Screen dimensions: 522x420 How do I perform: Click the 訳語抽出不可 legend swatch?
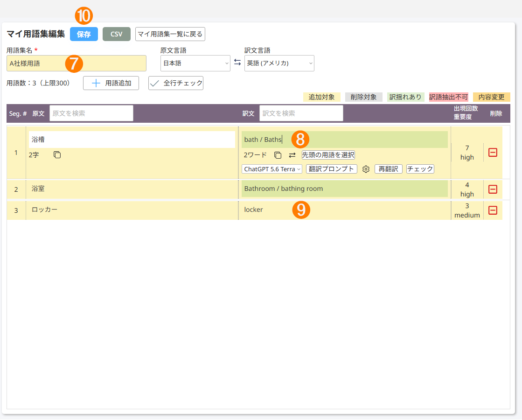click(x=448, y=97)
